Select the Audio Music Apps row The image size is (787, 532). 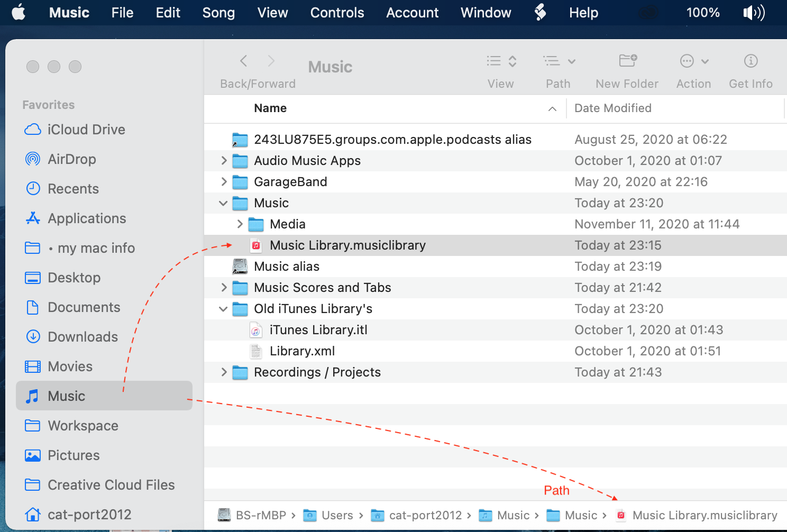point(496,161)
